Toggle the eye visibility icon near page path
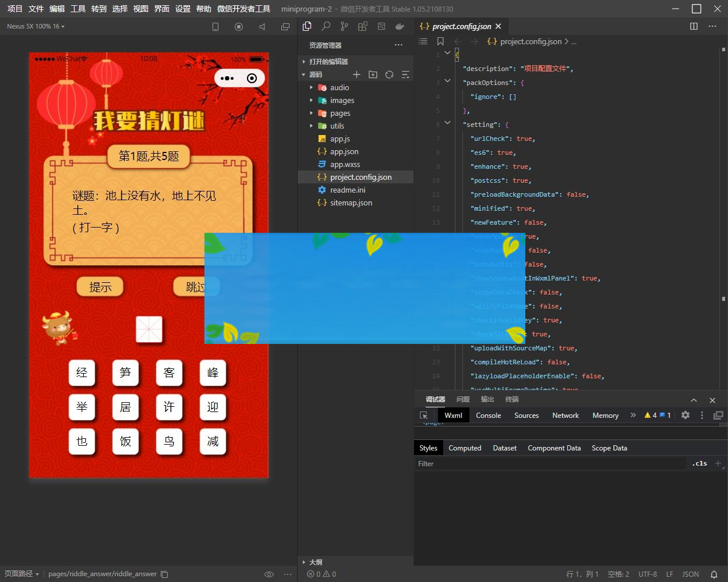This screenshot has height=582, width=728. pos(269,574)
